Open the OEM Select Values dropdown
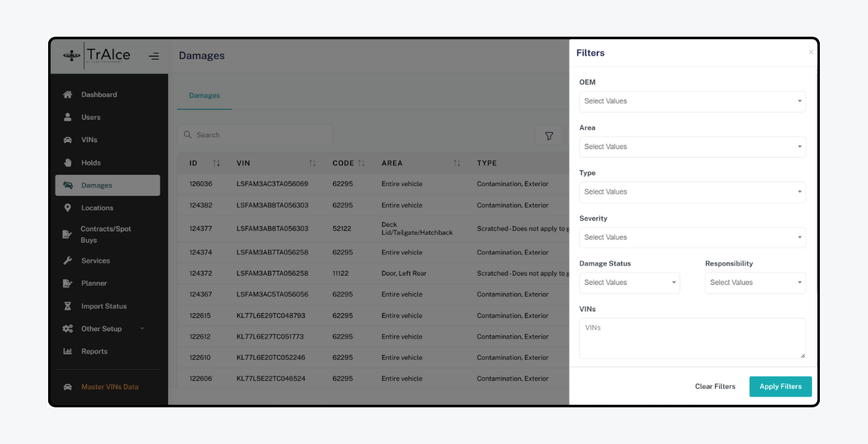This screenshot has width=868, height=444. (x=692, y=102)
